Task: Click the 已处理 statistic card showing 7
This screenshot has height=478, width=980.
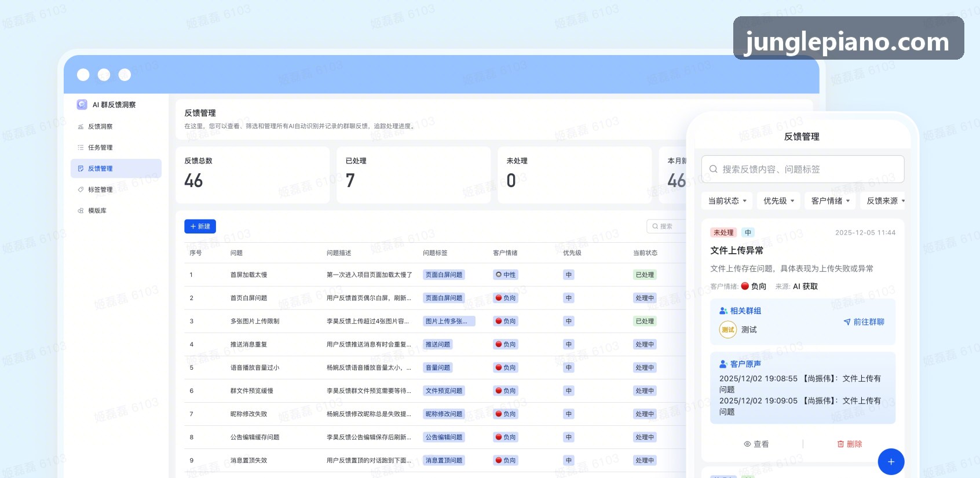Action: coord(414,175)
